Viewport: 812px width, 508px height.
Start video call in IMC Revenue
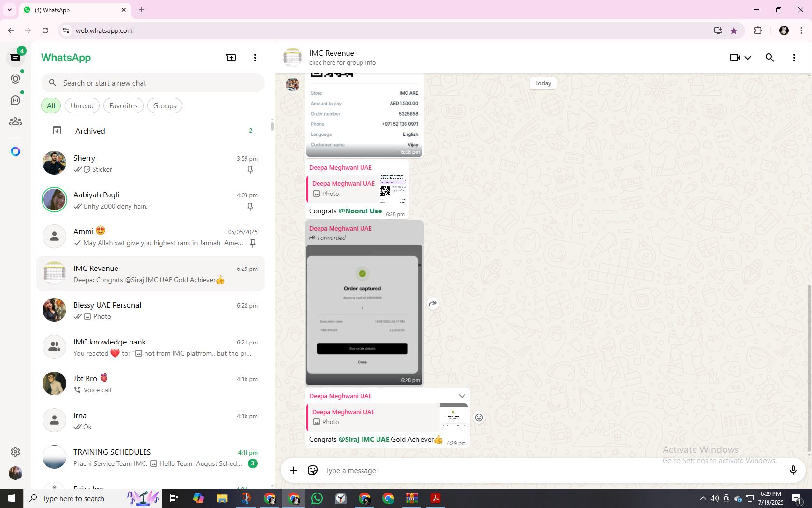(x=735, y=58)
